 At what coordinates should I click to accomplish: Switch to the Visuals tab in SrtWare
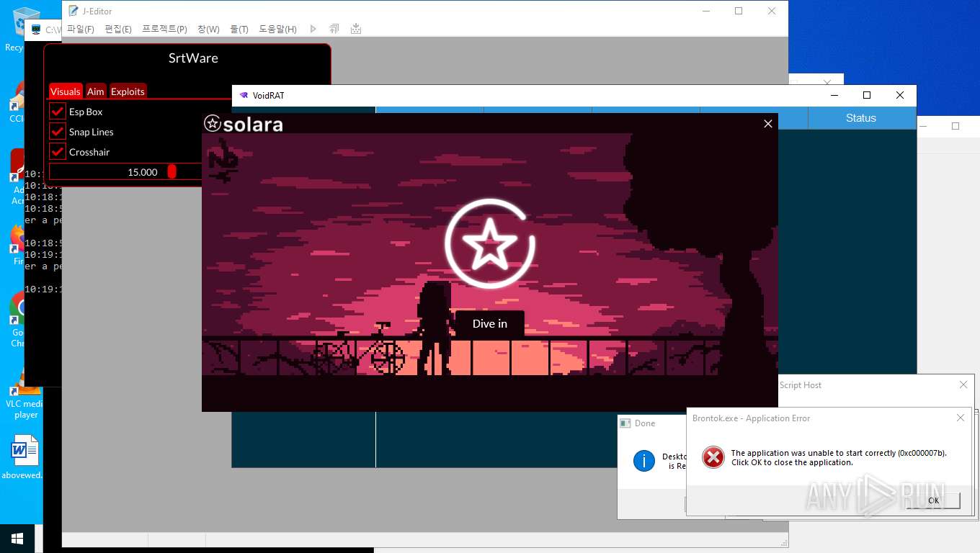click(66, 91)
